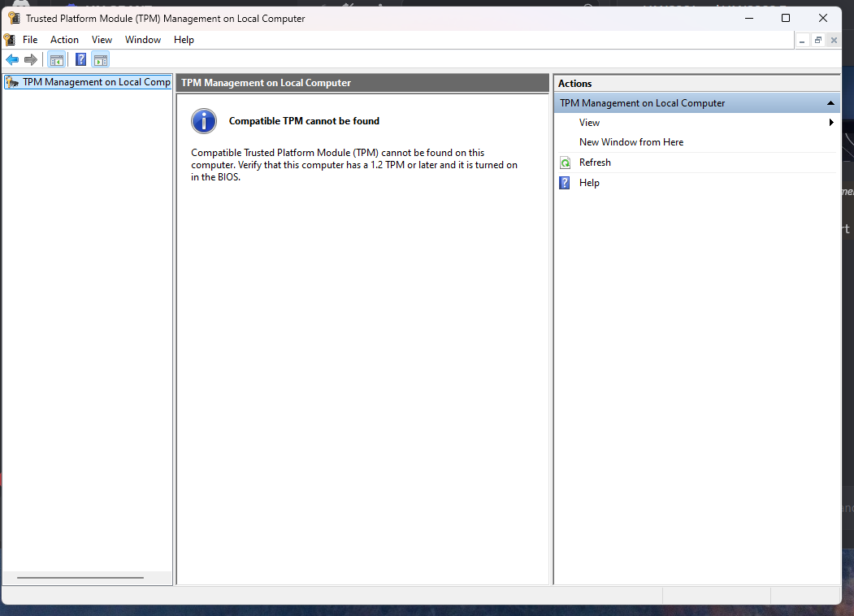Collapse the TPM Management Actions section arrow
Screen dimensions: 854x616
tap(830, 103)
